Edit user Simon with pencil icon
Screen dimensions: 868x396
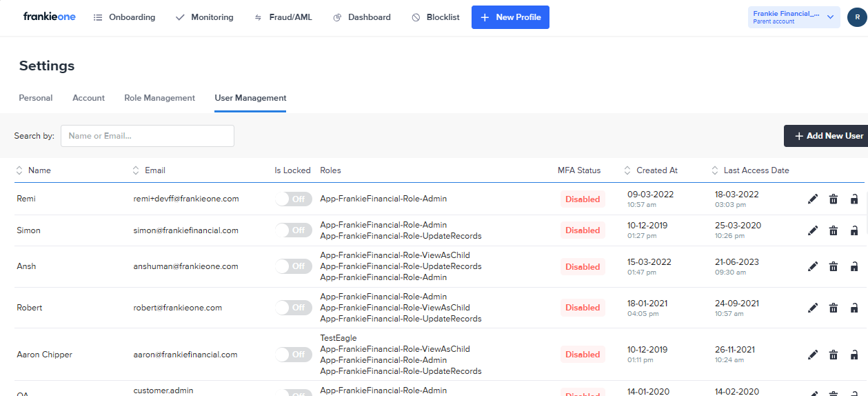pyautogui.click(x=813, y=230)
